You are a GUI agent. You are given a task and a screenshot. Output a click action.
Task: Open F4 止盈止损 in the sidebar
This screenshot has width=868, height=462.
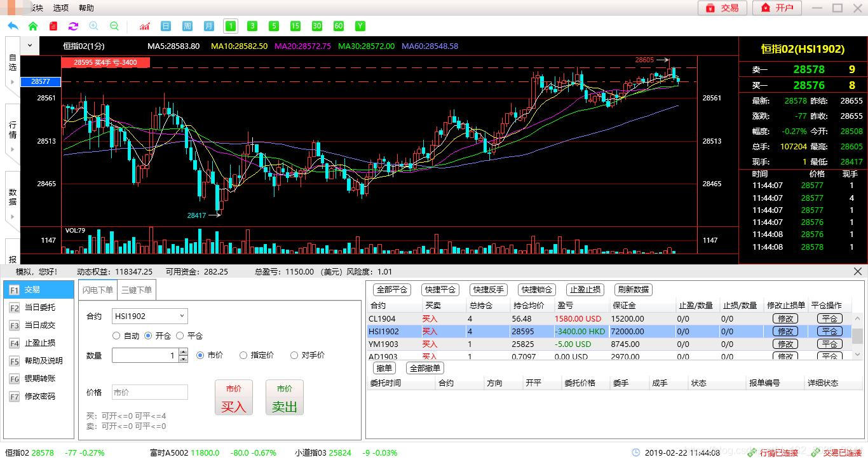point(38,343)
